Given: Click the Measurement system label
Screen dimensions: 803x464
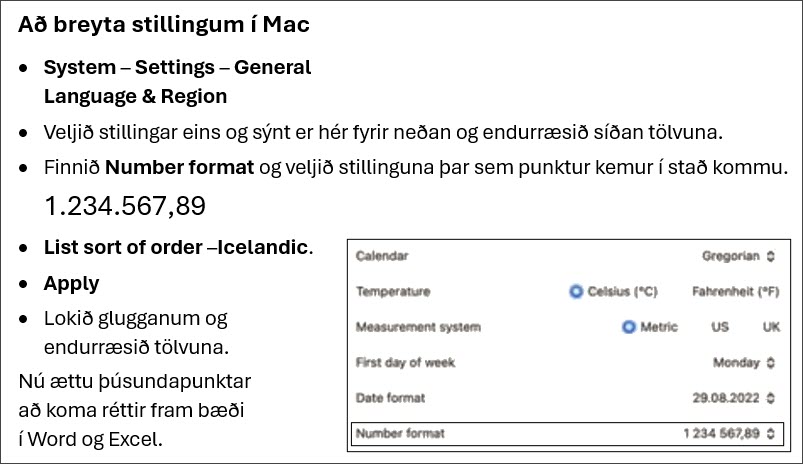Looking at the screenshot, I should [x=418, y=327].
